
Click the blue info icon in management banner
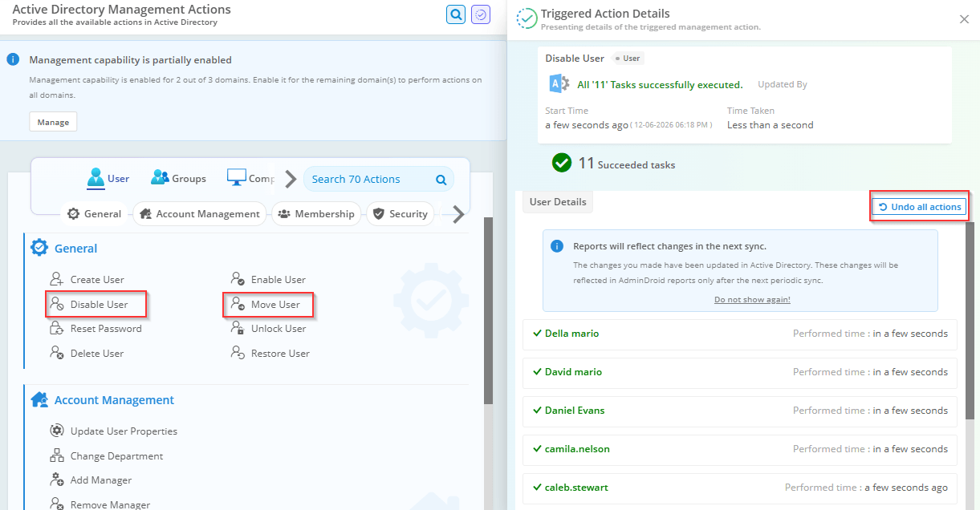(13, 59)
